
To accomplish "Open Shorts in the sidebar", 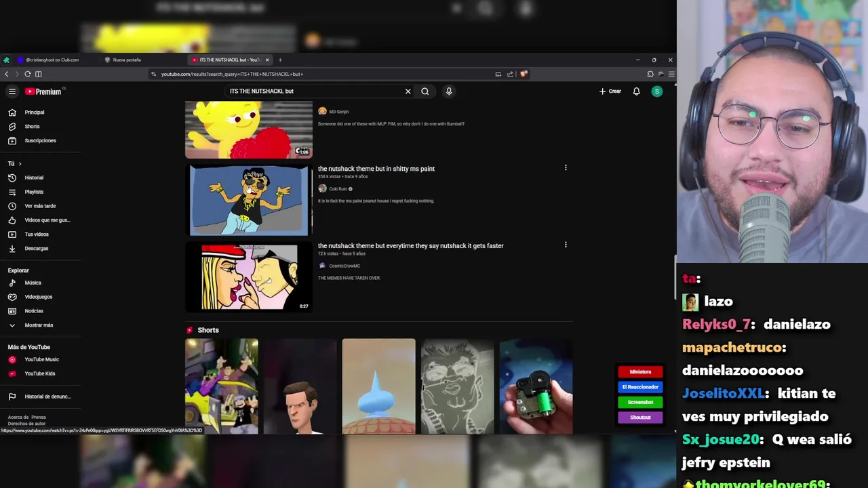I will 32,127.
